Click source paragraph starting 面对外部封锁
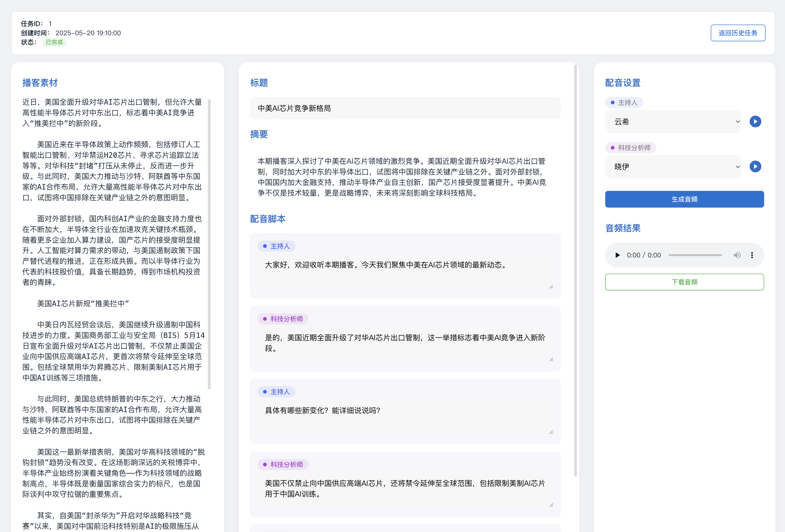The height and width of the screenshot is (532, 785). (x=112, y=250)
